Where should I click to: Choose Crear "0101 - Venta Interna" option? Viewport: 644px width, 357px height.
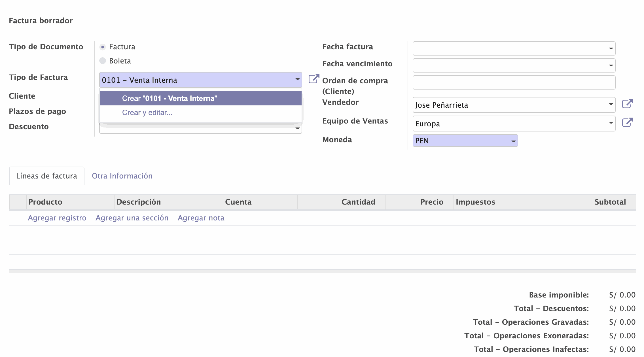[170, 98]
